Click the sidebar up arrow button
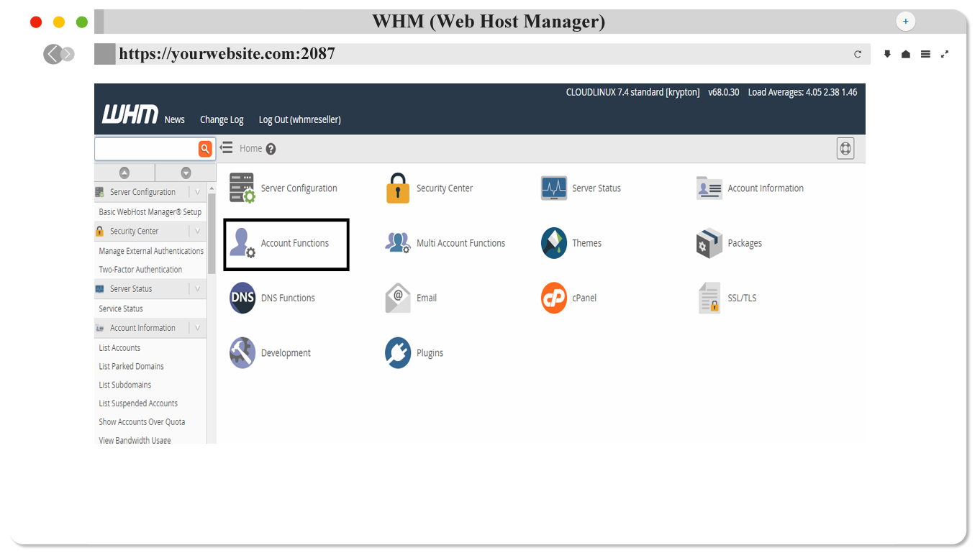The width and height of the screenshot is (980, 553). 124,173
